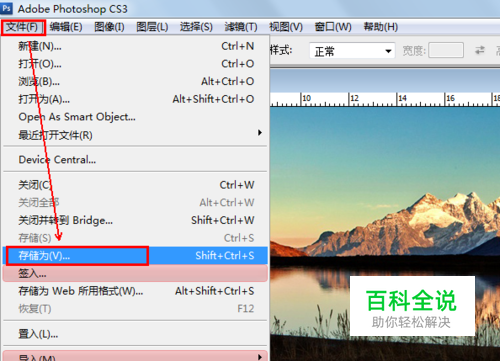Select 签入... menu entry

[x=135, y=274]
